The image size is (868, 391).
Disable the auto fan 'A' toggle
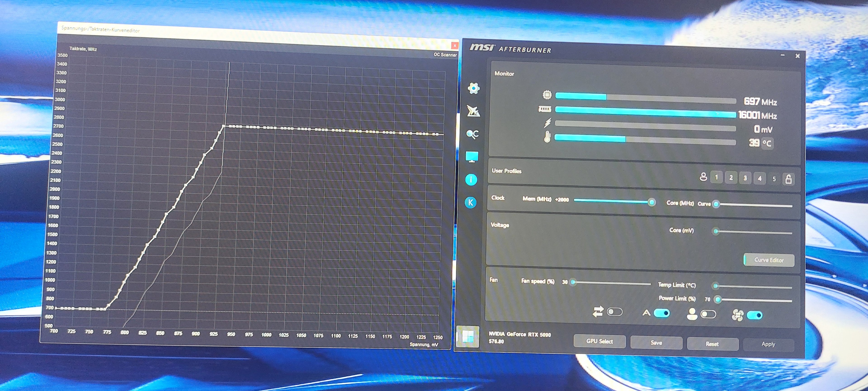coord(661,313)
